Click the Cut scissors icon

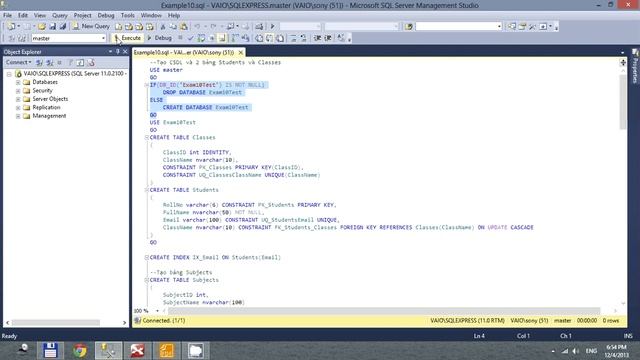(163, 27)
